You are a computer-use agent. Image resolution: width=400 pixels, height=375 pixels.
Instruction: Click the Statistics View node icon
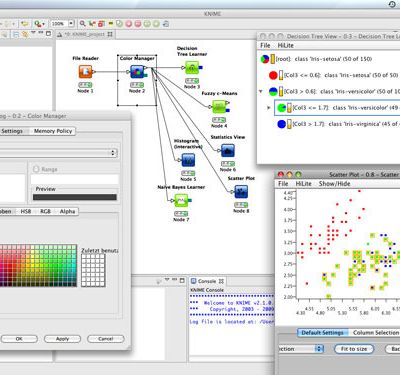click(x=228, y=151)
